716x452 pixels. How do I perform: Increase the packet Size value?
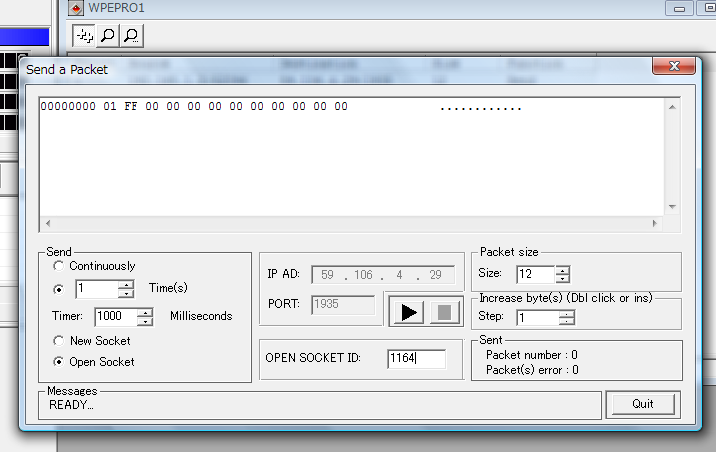point(562,270)
